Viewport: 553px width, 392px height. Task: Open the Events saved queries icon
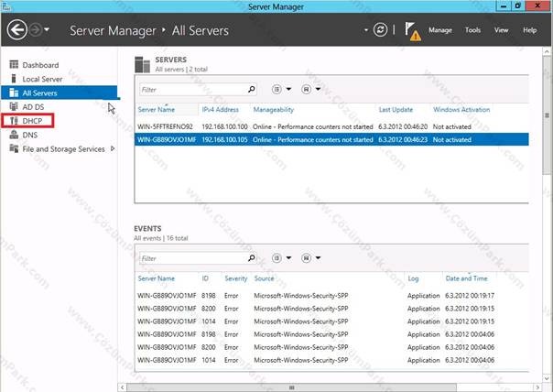click(306, 258)
